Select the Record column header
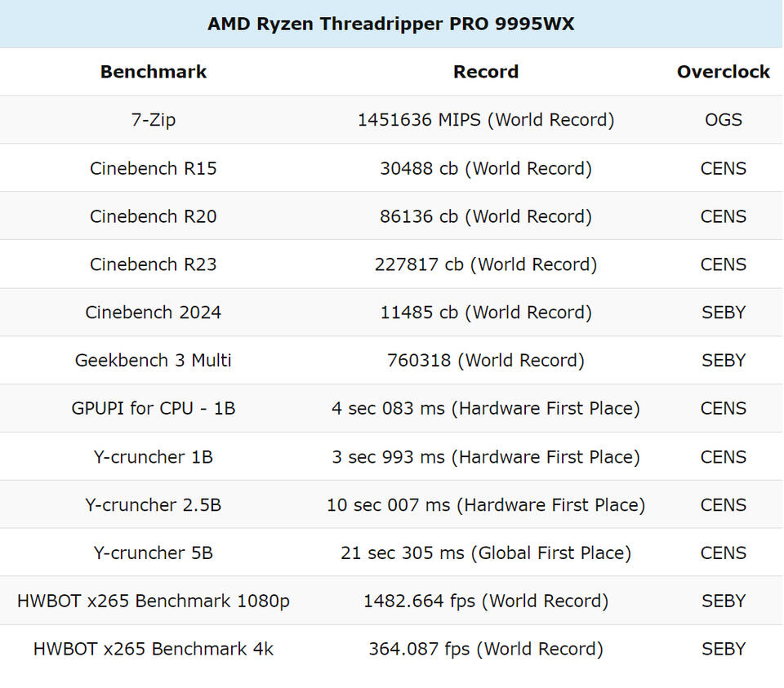This screenshot has width=784, height=688. [x=486, y=72]
